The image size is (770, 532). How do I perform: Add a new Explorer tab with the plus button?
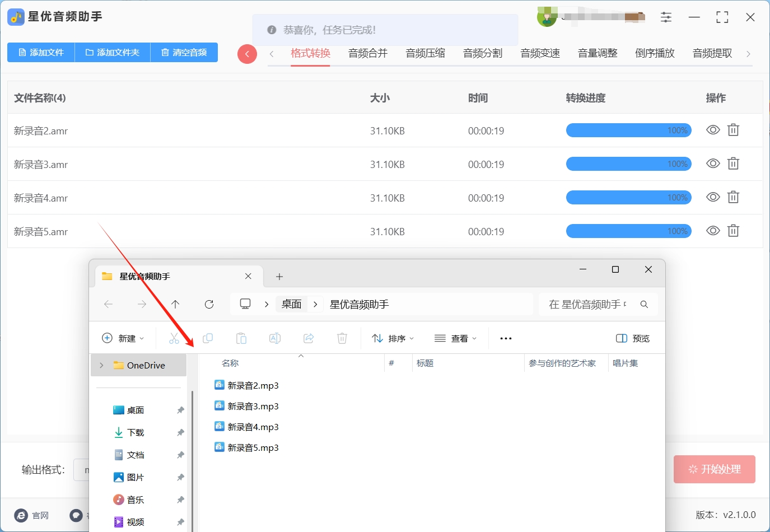279,277
